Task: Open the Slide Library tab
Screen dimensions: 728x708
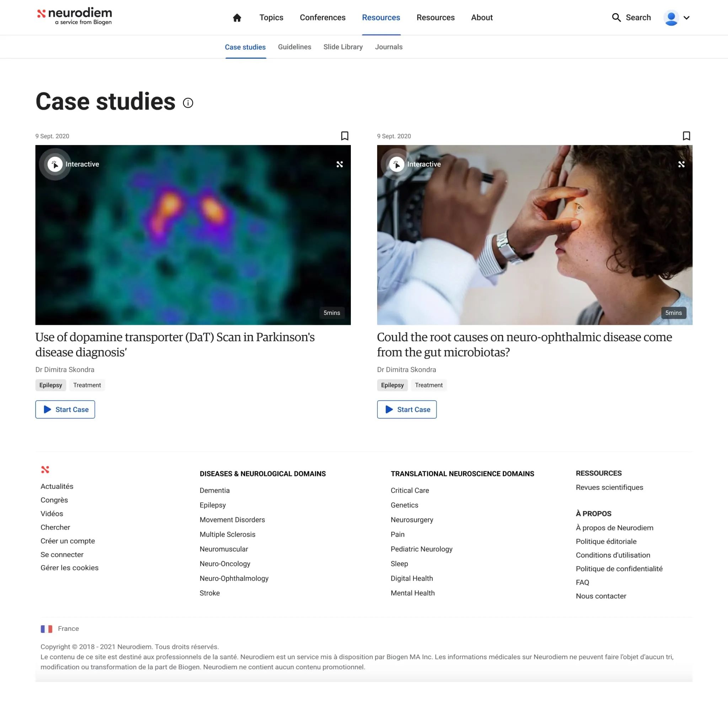Action: pos(343,47)
